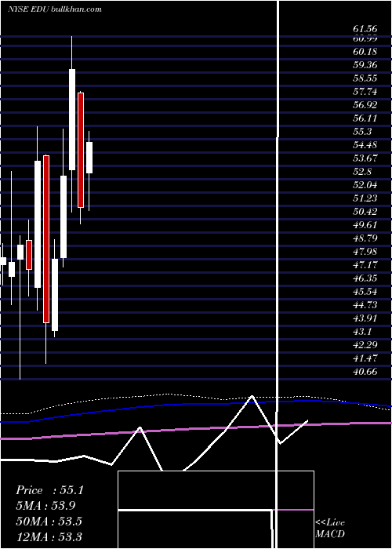Click the 45.54 price axis label
This screenshot has width=392, height=549.
click(x=365, y=291)
